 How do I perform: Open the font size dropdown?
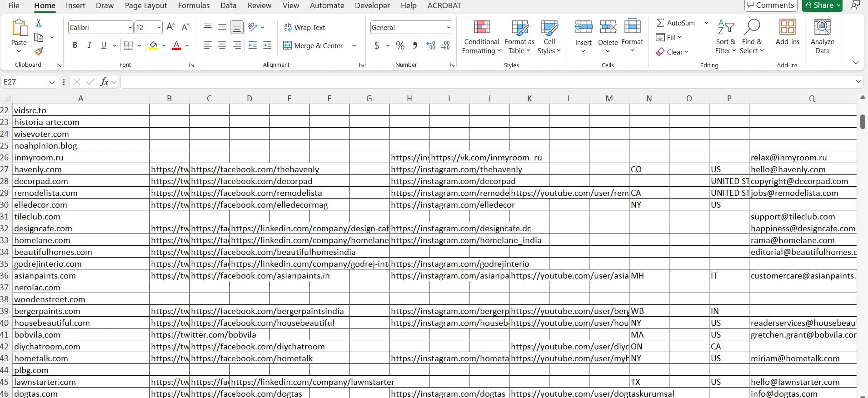(x=159, y=27)
